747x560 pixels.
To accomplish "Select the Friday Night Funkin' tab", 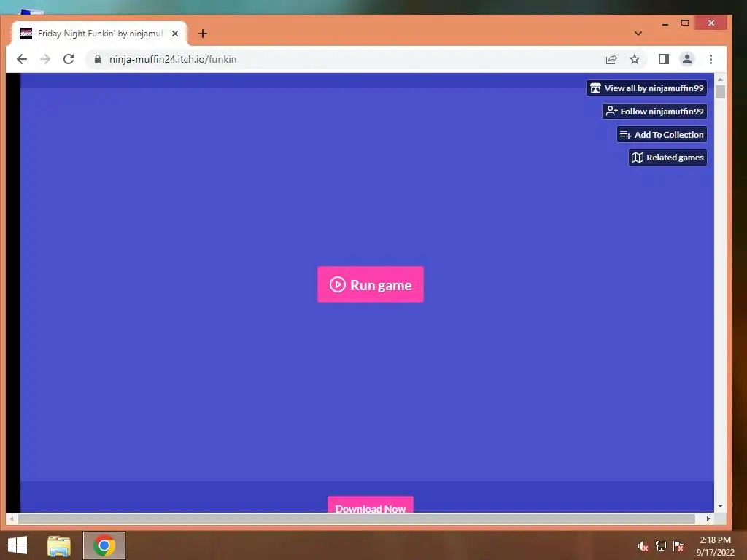I will [99, 34].
